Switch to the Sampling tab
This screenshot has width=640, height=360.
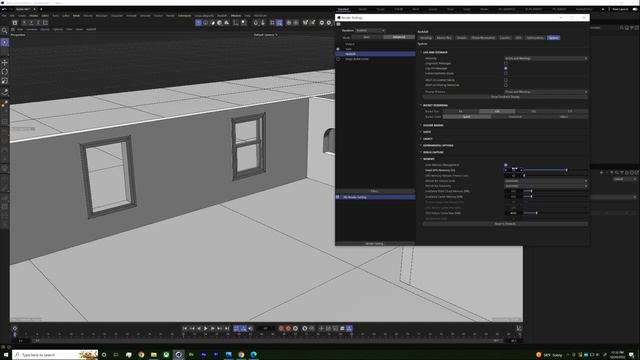pos(426,38)
